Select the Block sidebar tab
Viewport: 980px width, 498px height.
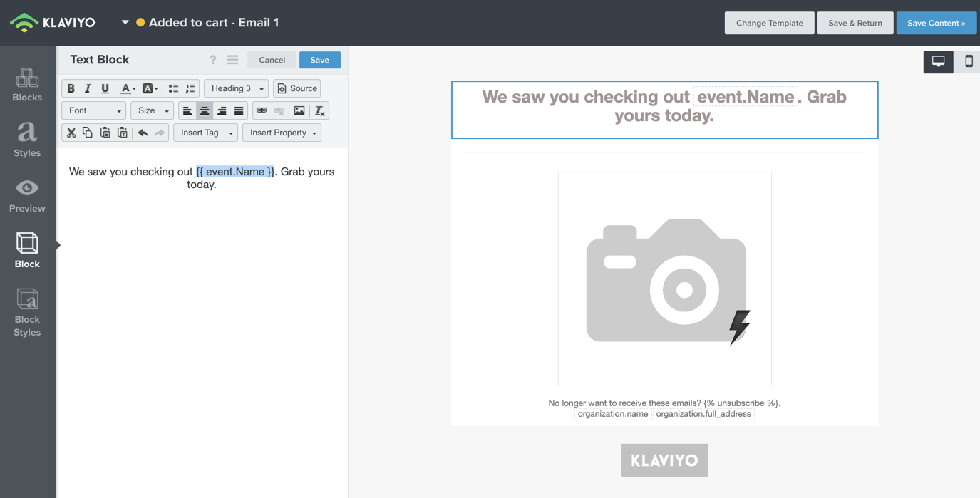27,251
